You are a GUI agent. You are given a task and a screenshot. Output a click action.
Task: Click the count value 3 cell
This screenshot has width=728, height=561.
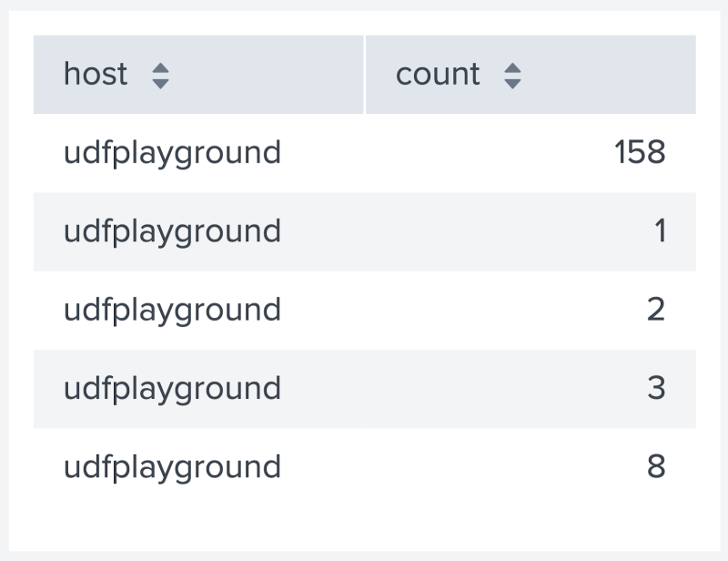(531, 389)
